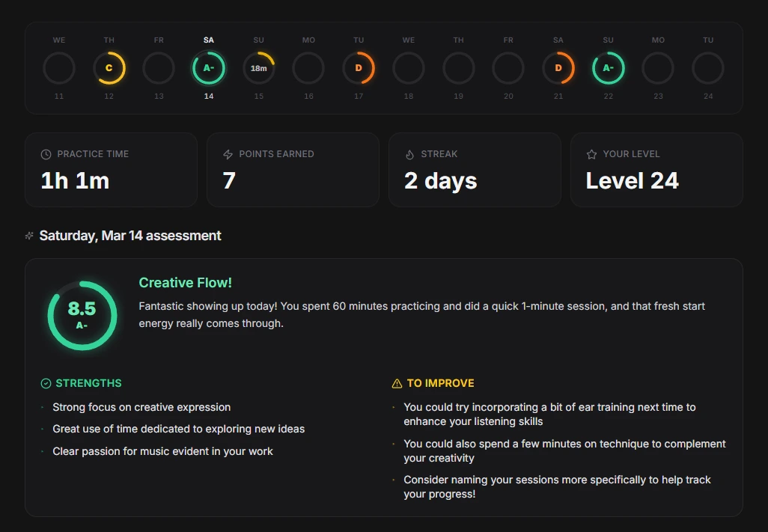Click the technique improvement suggestion
The width and height of the screenshot is (768, 532).
564,450
